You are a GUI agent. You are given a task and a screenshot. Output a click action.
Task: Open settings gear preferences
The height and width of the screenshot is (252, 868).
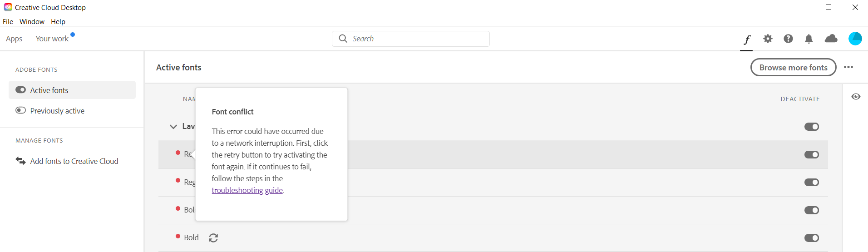(x=768, y=39)
